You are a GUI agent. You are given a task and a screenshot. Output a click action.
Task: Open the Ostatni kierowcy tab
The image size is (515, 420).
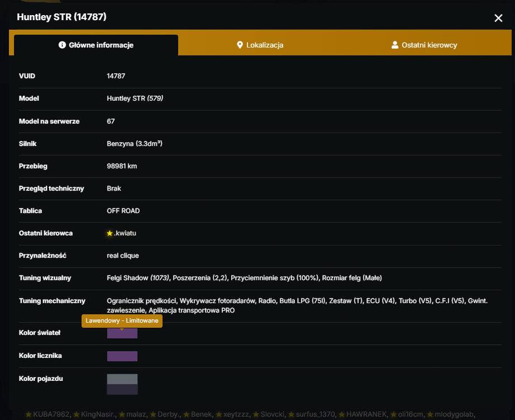(x=424, y=45)
